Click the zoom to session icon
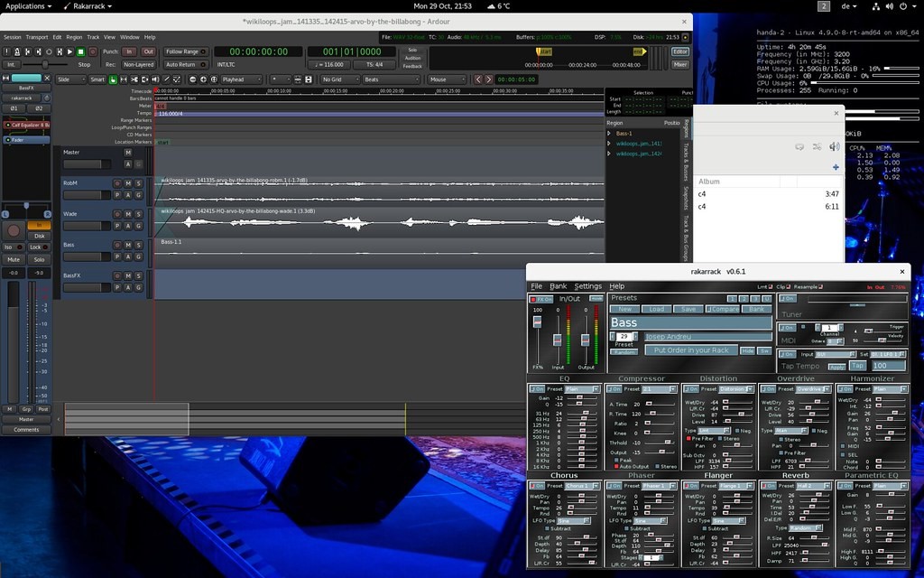The height and width of the screenshot is (578, 924). 214,79
